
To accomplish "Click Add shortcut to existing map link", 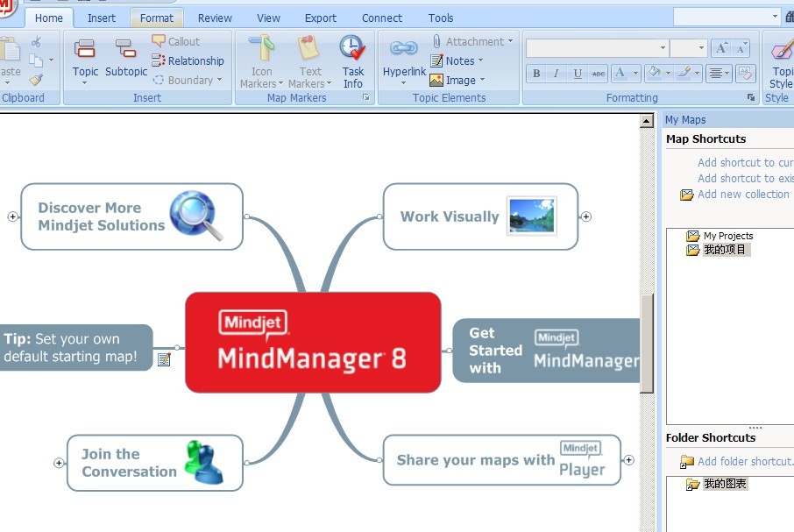I will coord(746,178).
